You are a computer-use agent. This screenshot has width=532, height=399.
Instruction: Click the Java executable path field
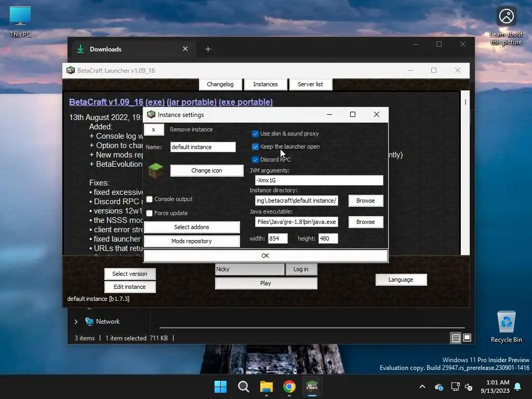tap(296, 222)
